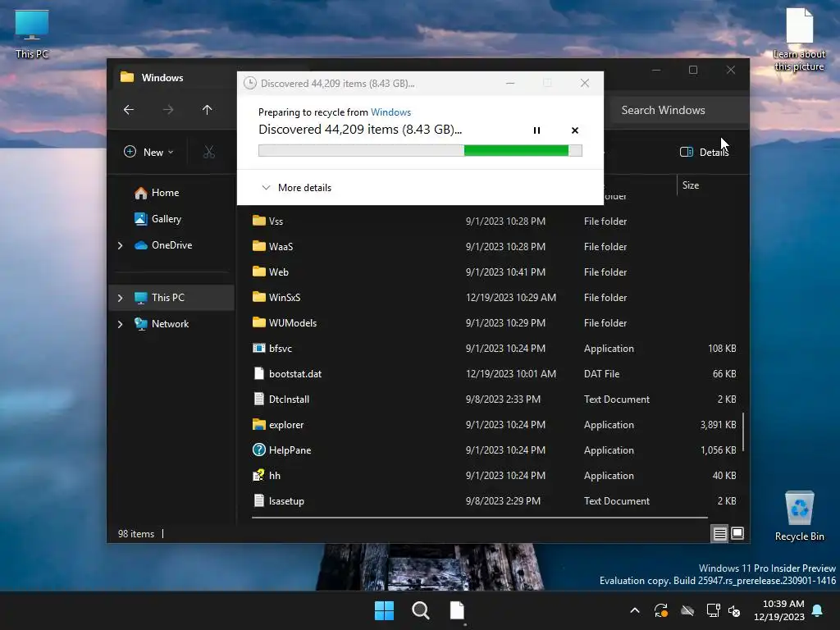Select the lsasetup text document icon
Viewport: 840px width, 630px height.
coord(259,501)
